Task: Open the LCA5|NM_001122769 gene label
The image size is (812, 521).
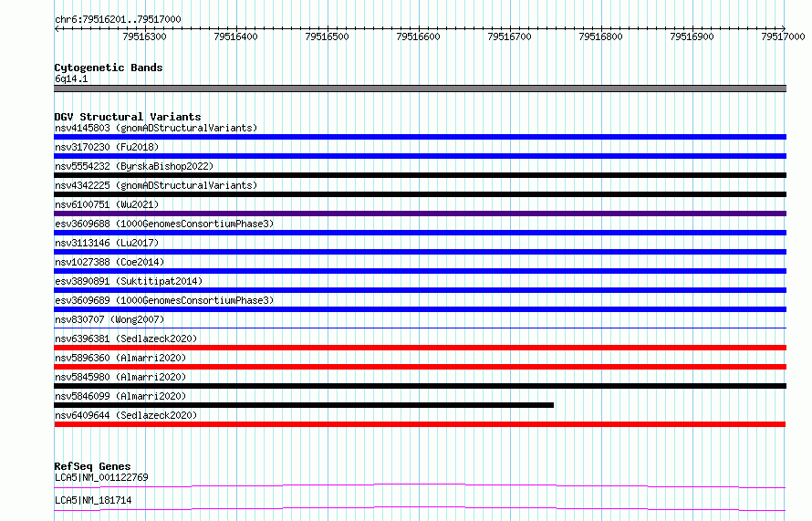Action: click(x=101, y=477)
